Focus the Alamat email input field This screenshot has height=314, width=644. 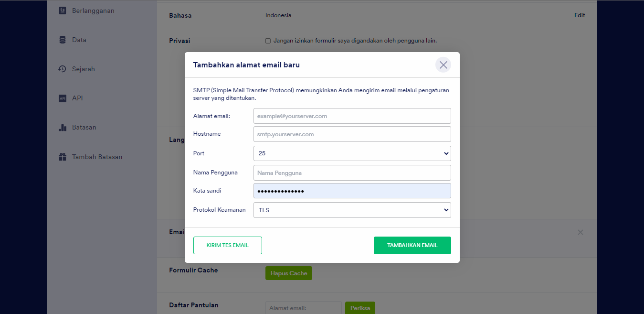[352, 116]
